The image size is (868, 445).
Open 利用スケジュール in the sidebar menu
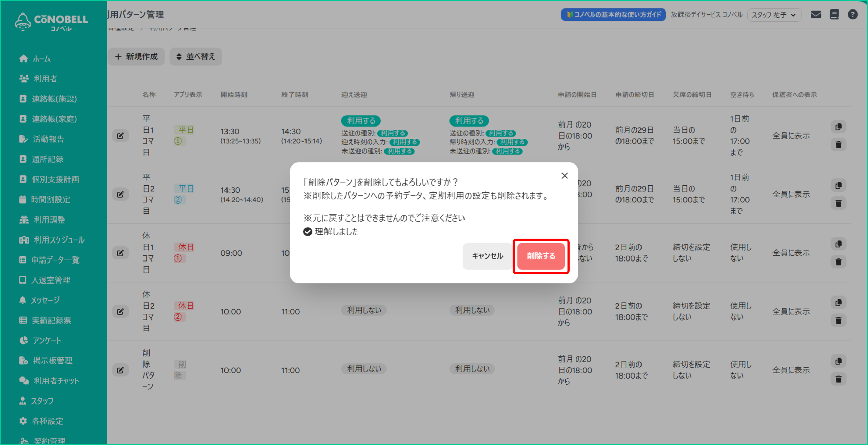(59, 240)
